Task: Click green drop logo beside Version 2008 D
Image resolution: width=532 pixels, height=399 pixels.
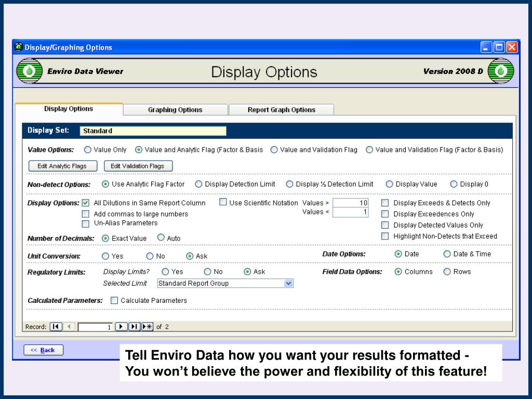Action: 501,71
